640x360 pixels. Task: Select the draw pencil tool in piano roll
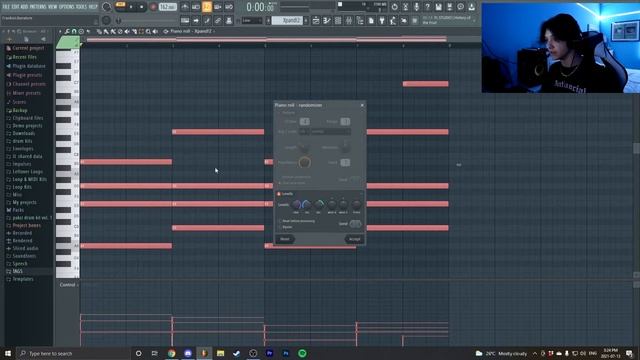99,31
